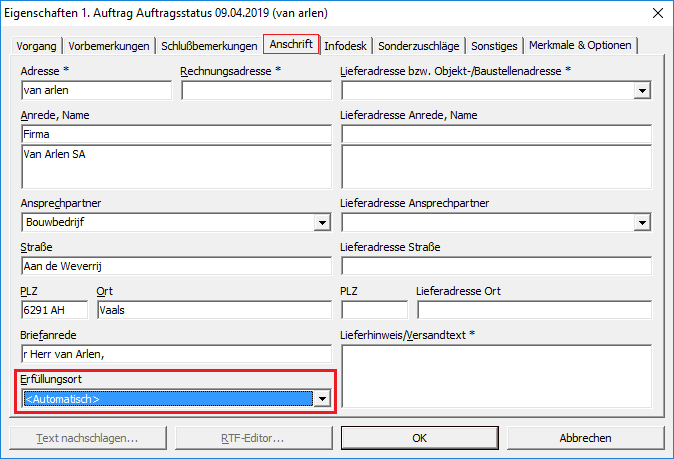The width and height of the screenshot is (674, 459).
Task: Expand the Ansprechpartner combo box
Action: 322,222
